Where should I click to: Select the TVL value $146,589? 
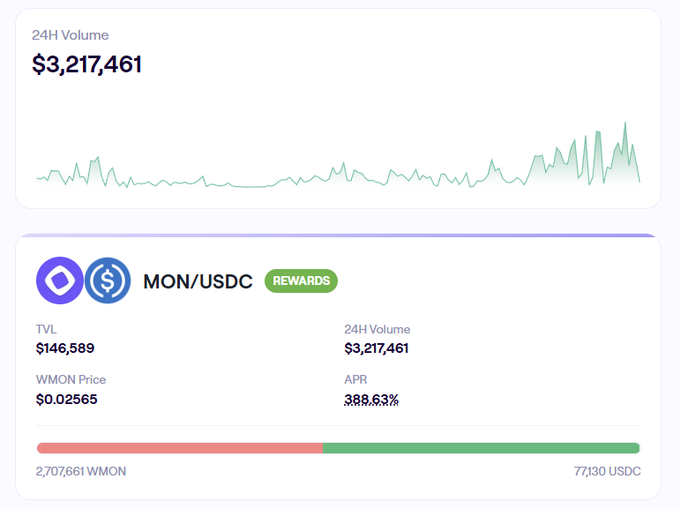[65, 348]
